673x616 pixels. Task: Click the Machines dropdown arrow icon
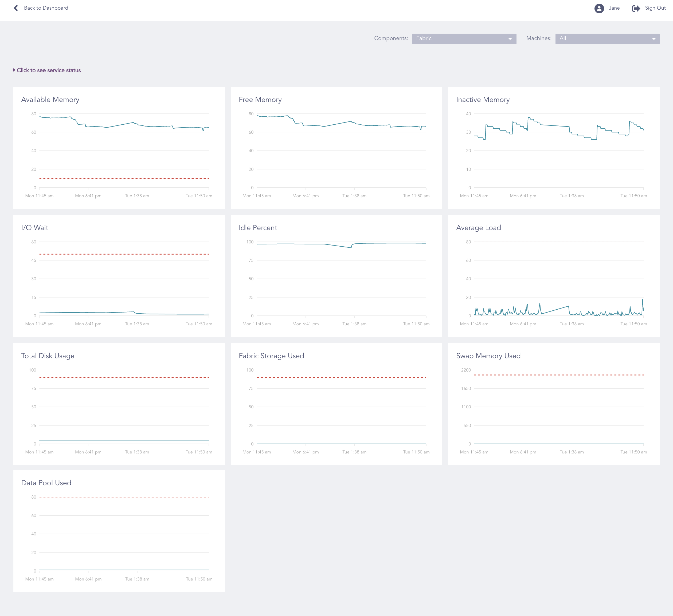click(x=654, y=39)
